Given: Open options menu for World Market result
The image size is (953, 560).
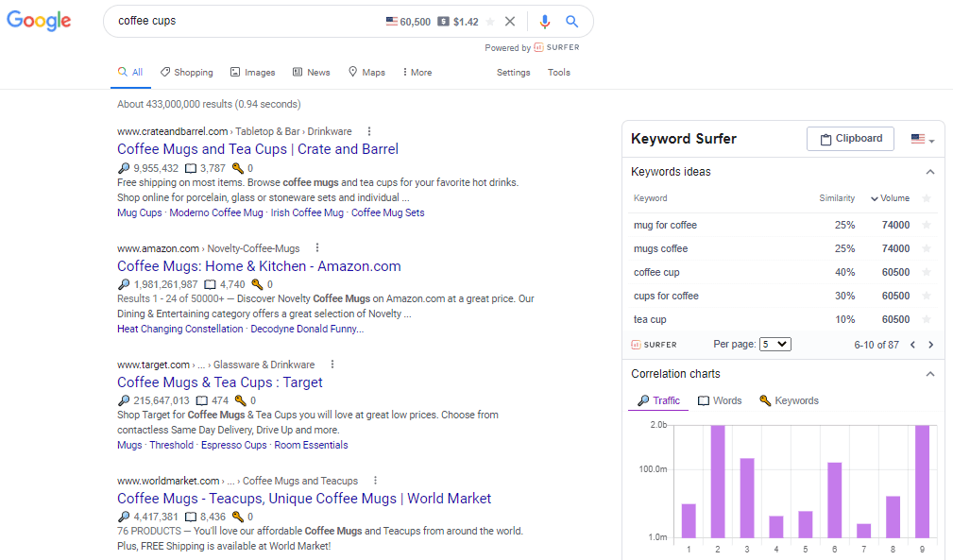Looking at the screenshot, I should pyautogui.click(x=375, y=481).
